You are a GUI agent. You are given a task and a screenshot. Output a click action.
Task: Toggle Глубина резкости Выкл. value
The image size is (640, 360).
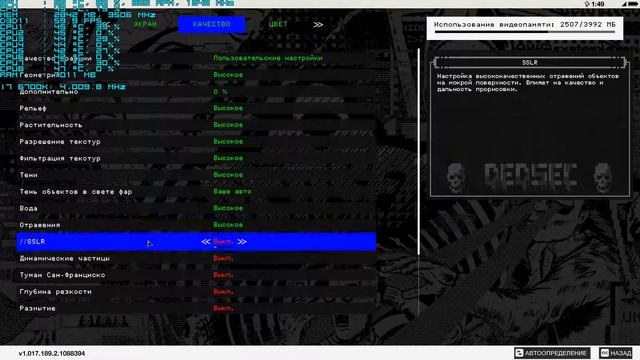click(x=223, y=292)
